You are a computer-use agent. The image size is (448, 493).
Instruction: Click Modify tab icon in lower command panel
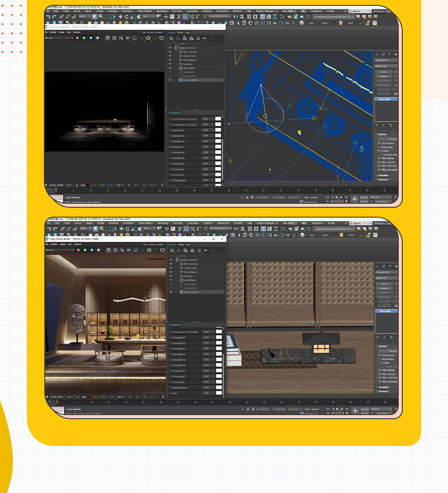[x=384, y=266]
